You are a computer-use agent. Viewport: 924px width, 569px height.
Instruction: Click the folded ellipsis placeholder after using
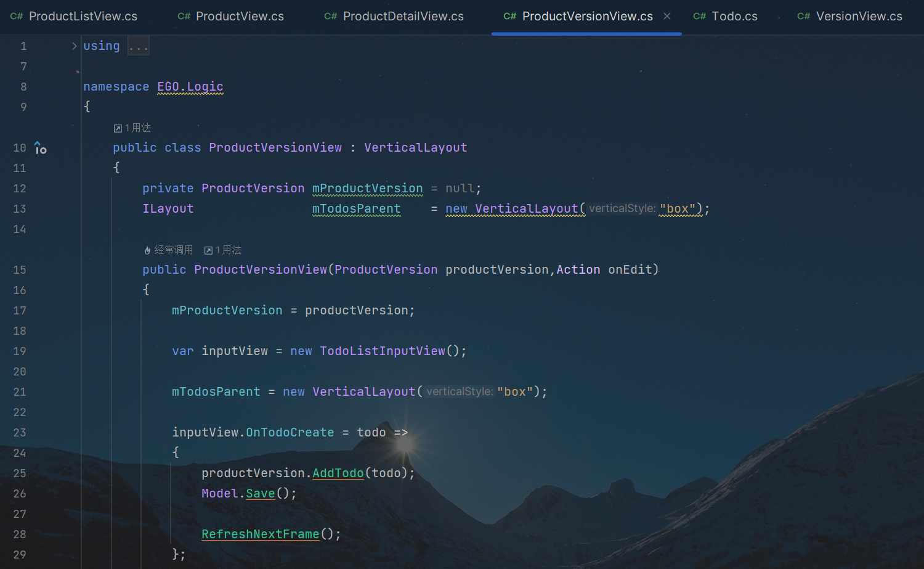click(139, 46)
